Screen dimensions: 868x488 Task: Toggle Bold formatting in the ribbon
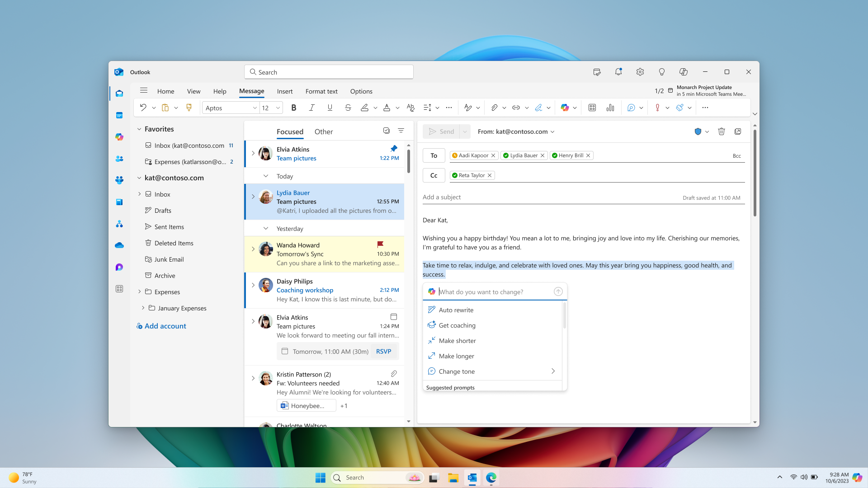click(294, 108)
